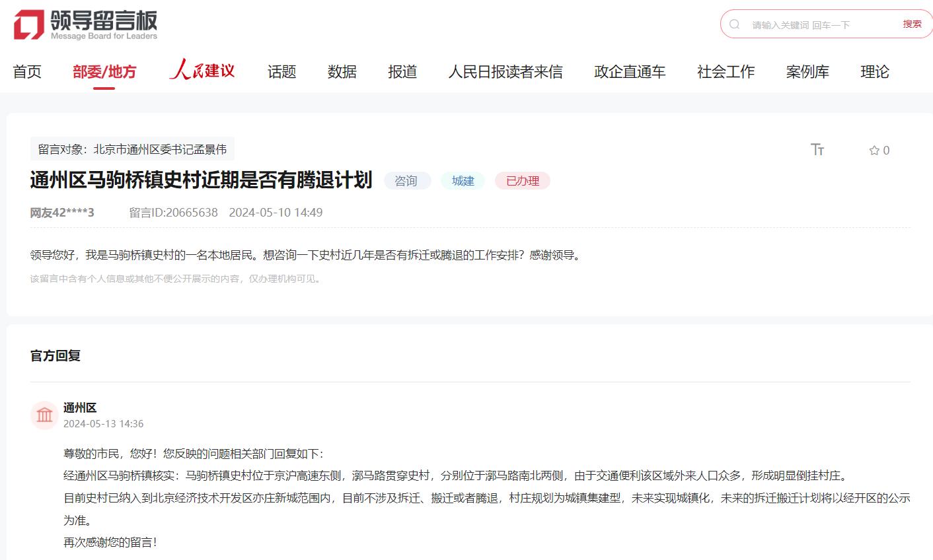
Task: Click the 领导留言板 red logo icon
Action: click(x=28, y=24)
